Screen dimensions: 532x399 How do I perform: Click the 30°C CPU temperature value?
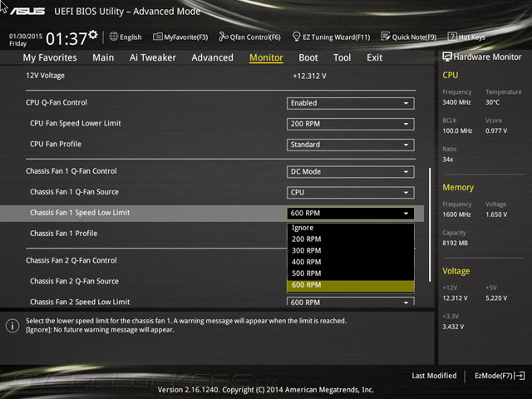(x=492, y=102)
